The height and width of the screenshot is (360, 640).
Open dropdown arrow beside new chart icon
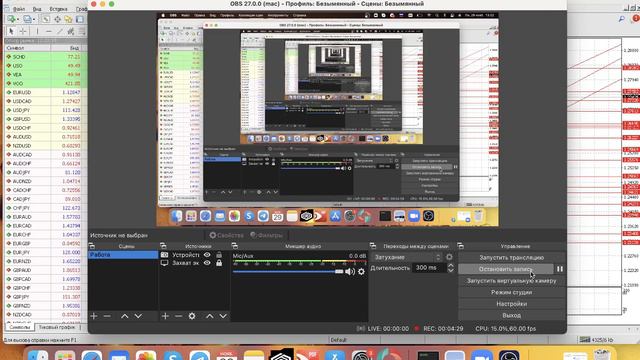point(18,19)
